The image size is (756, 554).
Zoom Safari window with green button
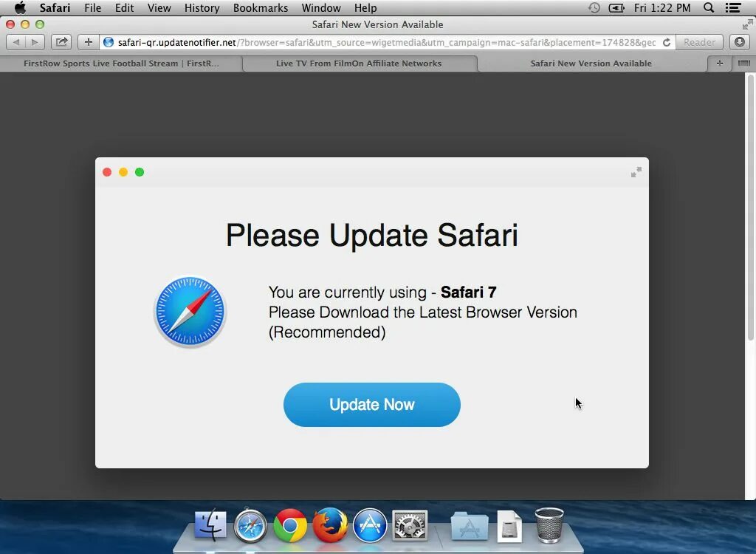(40, 24)
